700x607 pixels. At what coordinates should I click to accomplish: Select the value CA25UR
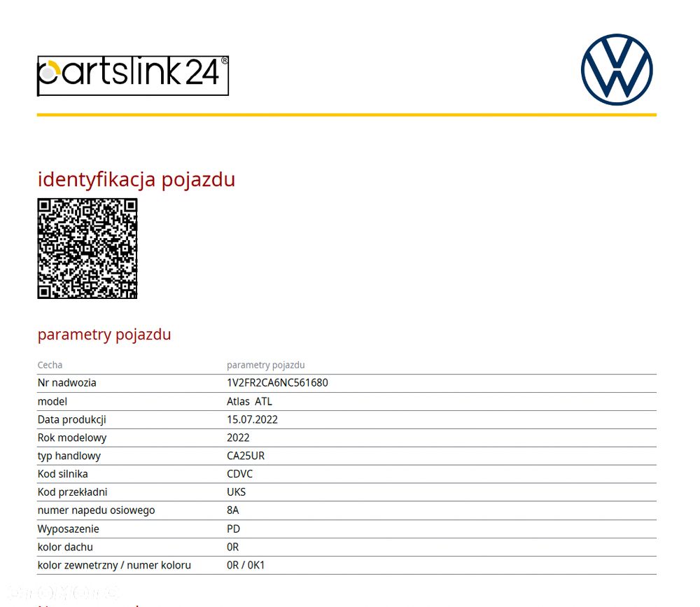[x=246, y=456]
